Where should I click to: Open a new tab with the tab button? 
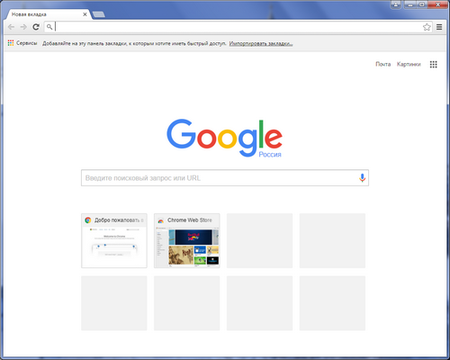[99, 14]
